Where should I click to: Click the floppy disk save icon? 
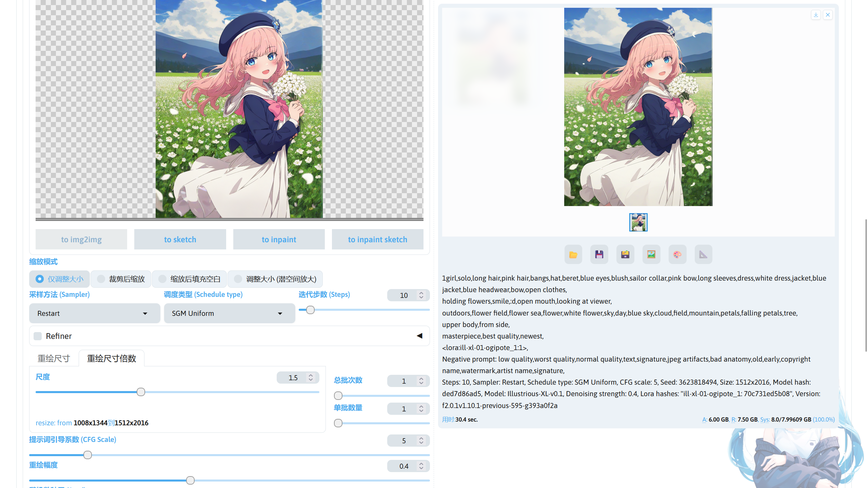pos(599,255)
